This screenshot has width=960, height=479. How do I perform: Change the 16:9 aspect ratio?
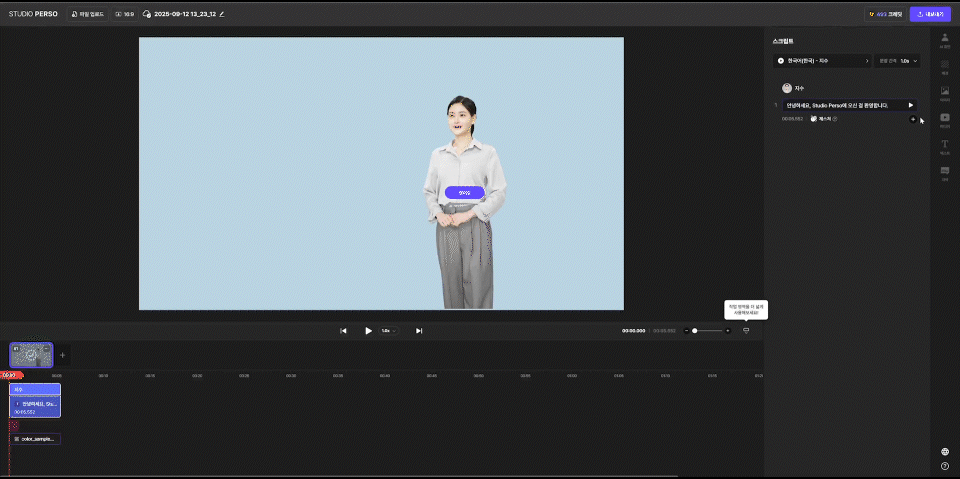point(124,15)
